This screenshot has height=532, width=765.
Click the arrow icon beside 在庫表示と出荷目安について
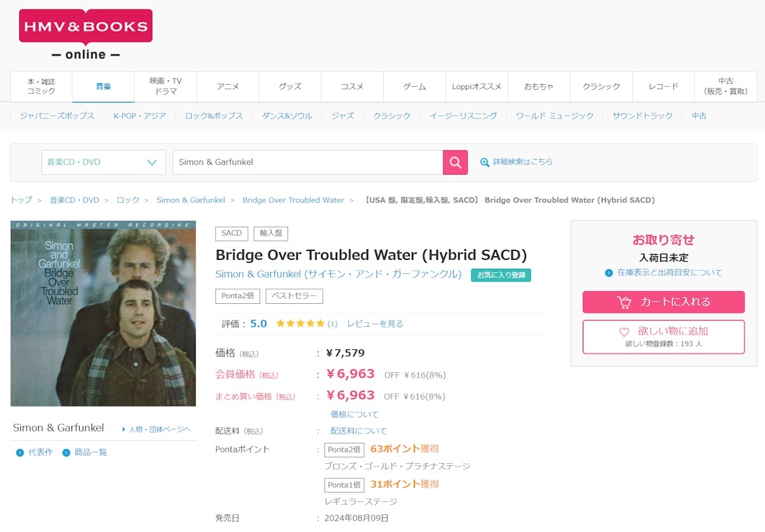coord(609,273)
